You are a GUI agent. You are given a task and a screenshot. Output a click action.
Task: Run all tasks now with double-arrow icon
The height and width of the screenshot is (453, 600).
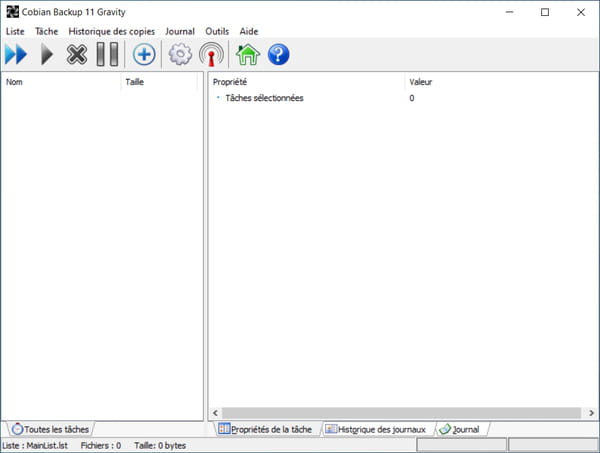[16, 54]
